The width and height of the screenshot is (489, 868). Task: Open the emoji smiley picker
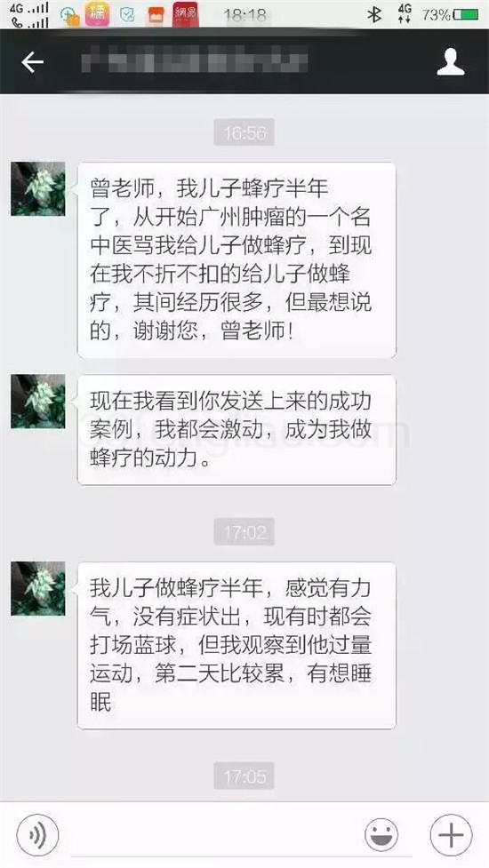coord(381,835)
